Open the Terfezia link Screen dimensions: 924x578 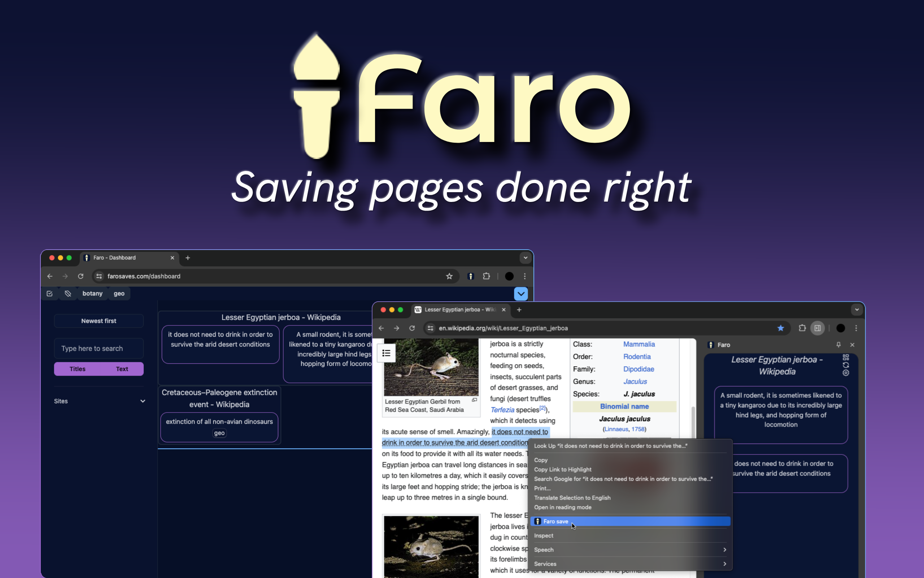tap(502, 410)
